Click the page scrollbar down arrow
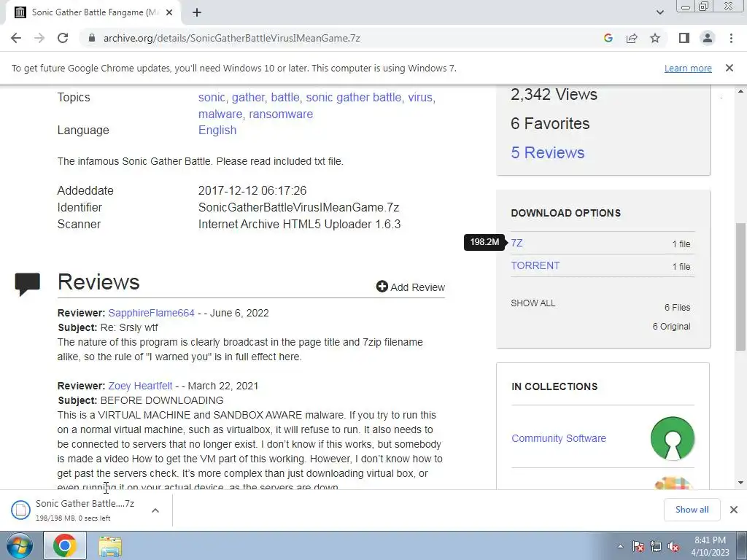747x560 pixels. pos(741,483)
